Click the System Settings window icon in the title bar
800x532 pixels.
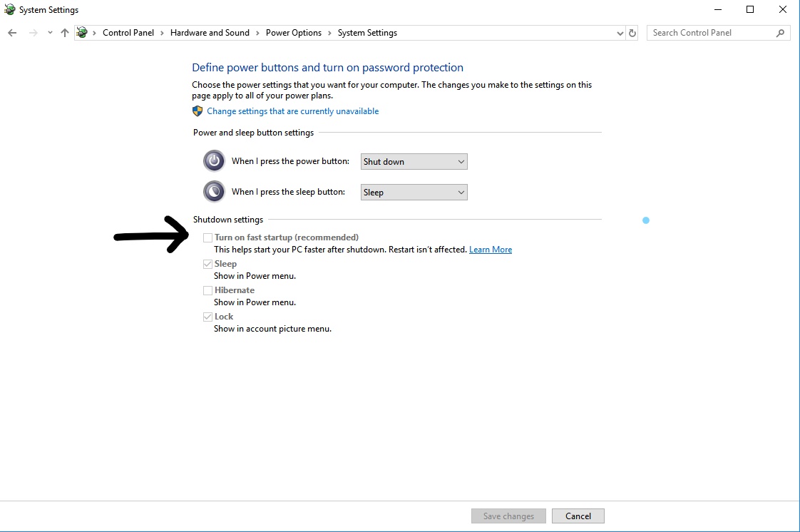tap(10, 9)
